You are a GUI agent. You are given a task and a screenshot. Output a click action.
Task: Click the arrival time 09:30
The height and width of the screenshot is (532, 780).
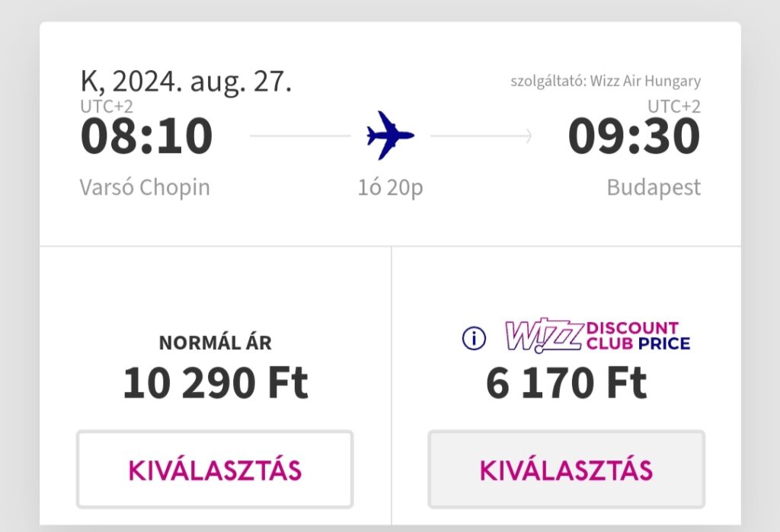pos(635,135)
